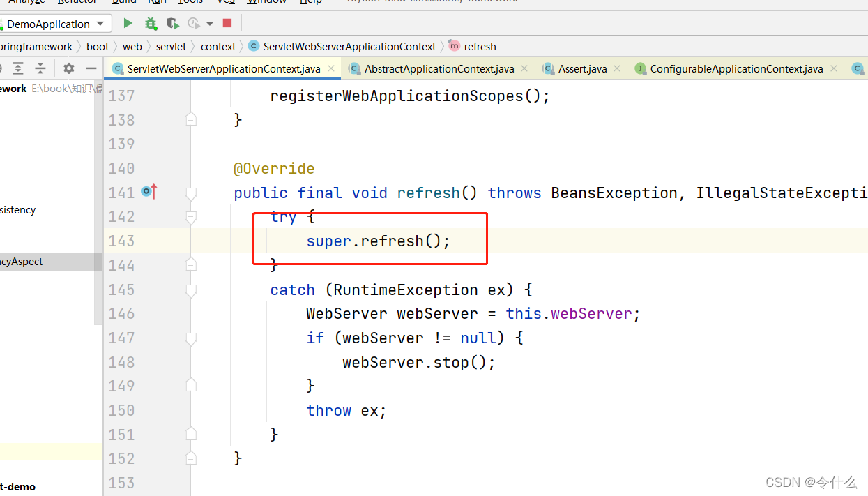Open the dropdown arrow beside the profiler icon
This screenshot has height=496, width=868.
(x=210, y=24)
